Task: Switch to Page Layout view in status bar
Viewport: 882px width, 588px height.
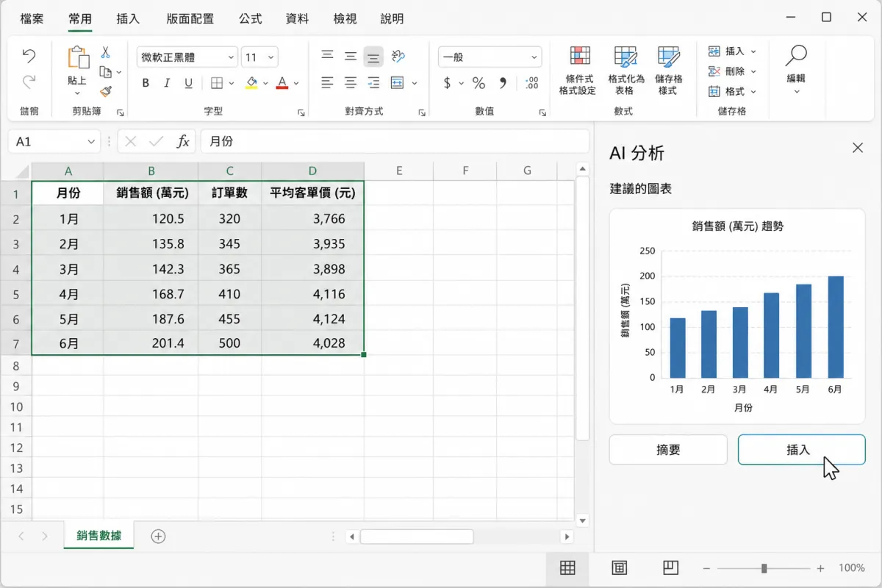Action: [x=620, y=568]
